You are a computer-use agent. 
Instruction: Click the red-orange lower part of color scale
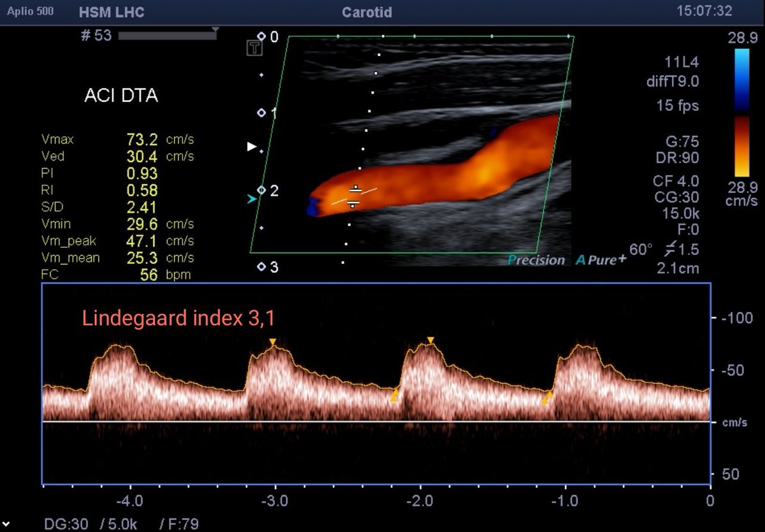[x=742, y=146]
